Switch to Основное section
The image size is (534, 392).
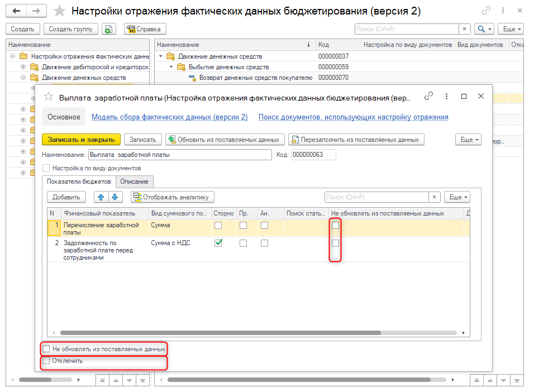(x=64, y=117)
